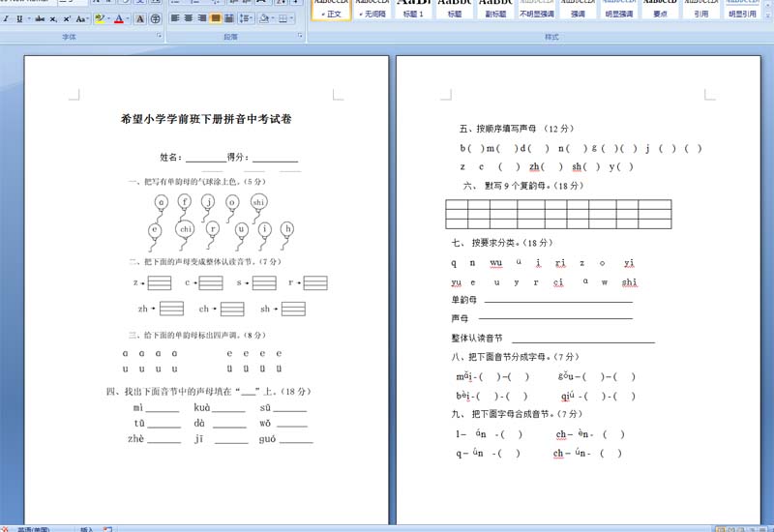Open the Change Case (Aa) menu
The height and width of the screenshot is (532, 774).
coord(82,18)
